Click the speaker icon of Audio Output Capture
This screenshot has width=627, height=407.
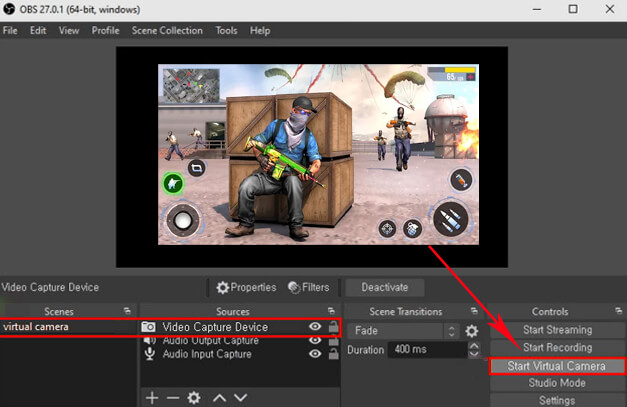coord(150,341)
